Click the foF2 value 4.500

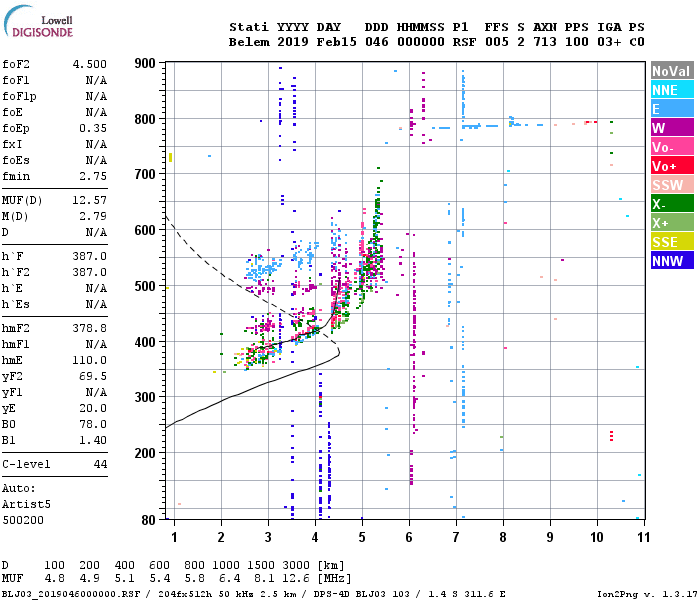tap(90, 64)
